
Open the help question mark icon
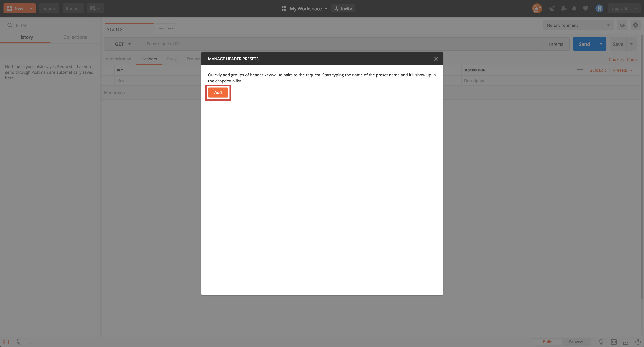pos(638,342)
